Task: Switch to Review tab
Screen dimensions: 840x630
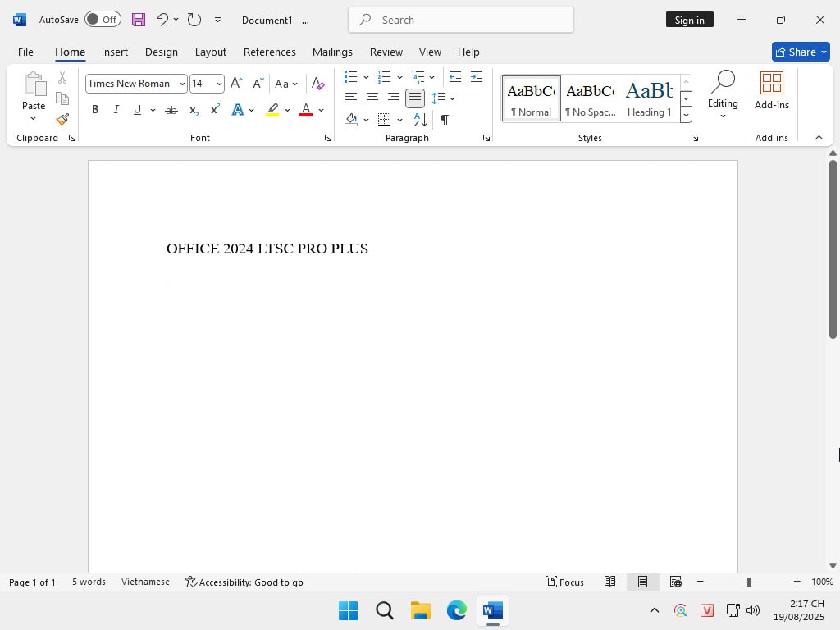Action: 386,52
